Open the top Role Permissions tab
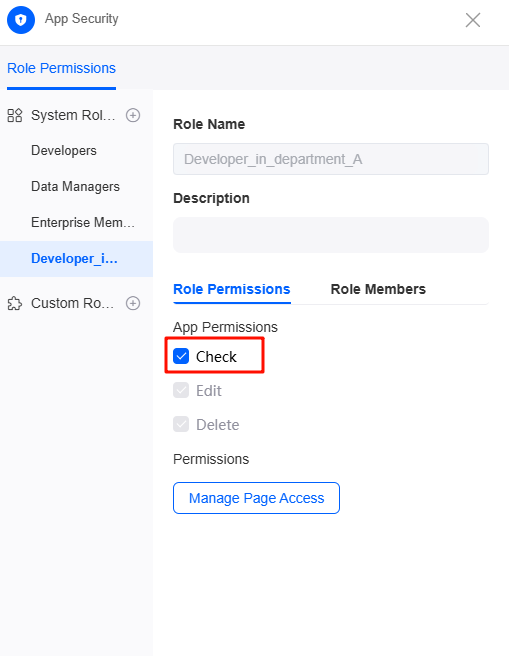The image size is (509, 656). tap(61, 68)
